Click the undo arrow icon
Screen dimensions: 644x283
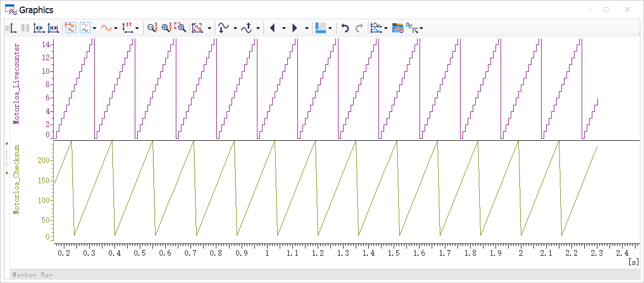point(345,28)
